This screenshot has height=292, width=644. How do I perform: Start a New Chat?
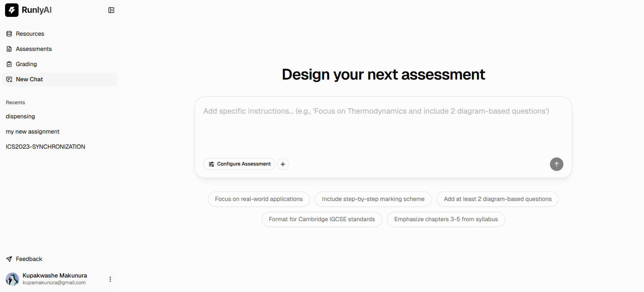(x=29, y=79)
